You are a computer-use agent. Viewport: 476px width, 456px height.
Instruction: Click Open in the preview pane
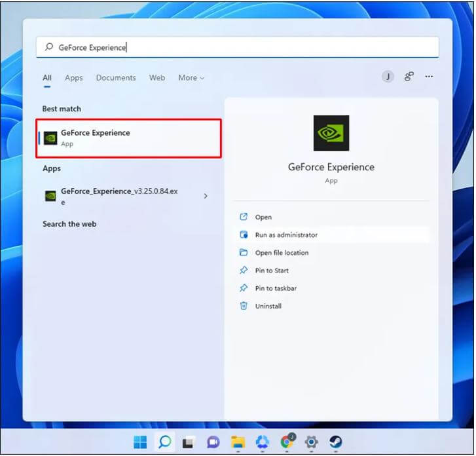pos(331,217)
